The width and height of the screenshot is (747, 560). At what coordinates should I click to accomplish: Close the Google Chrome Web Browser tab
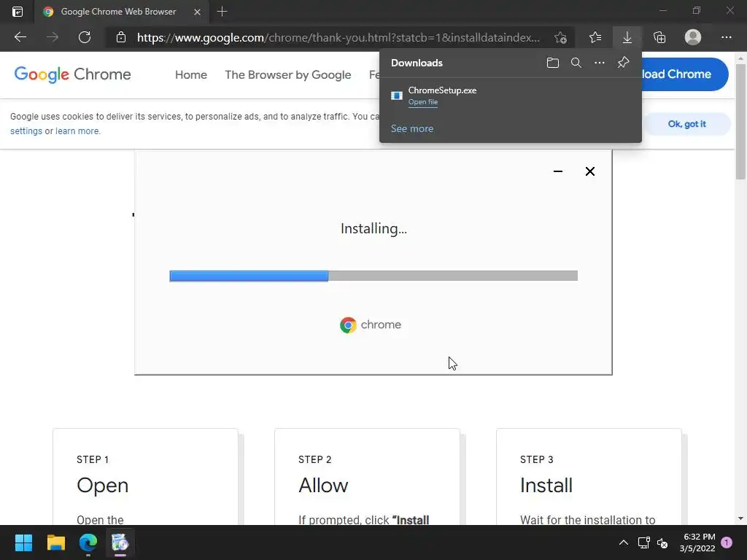tap(197, 12)
